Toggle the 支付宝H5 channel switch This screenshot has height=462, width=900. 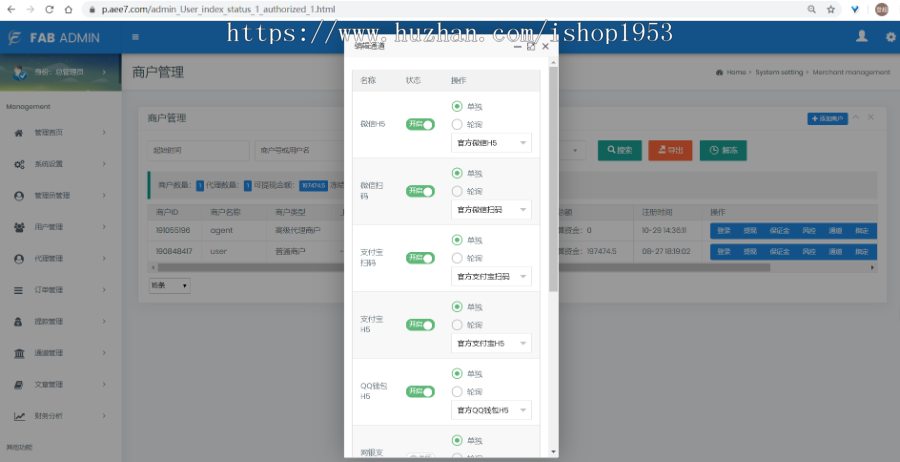click(420, 325)
